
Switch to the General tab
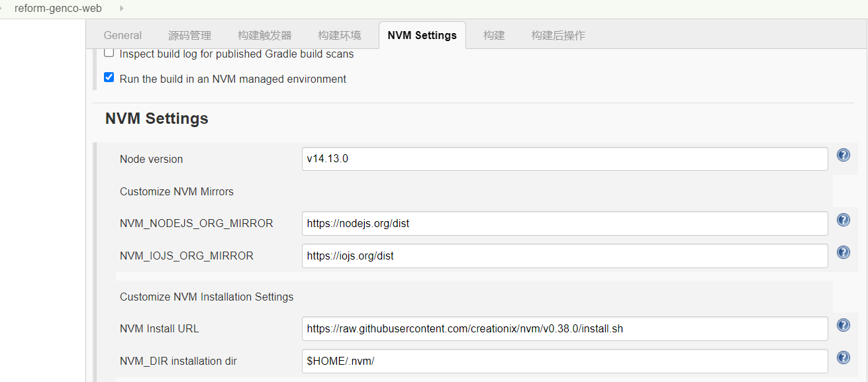122,34
